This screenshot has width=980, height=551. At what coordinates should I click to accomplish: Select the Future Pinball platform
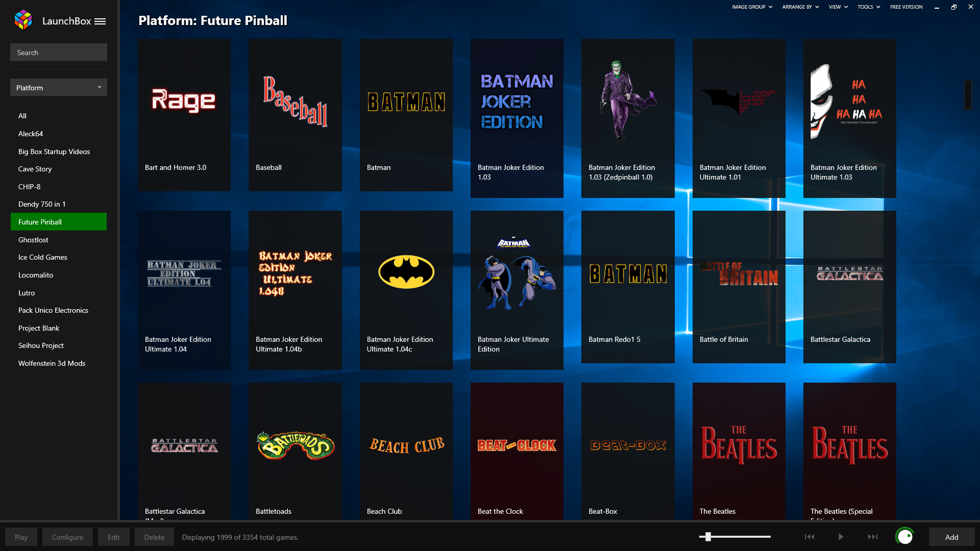(x=59, y=222)
